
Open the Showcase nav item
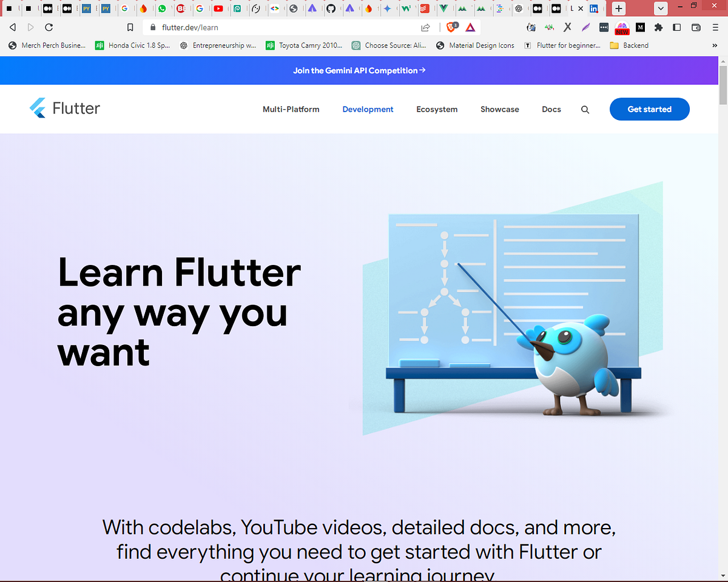(500, 110)
